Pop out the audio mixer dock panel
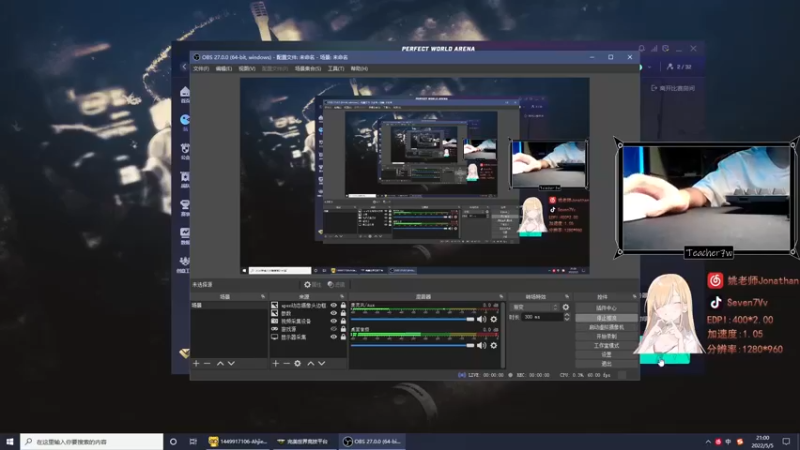The height and width of the screenshot is (450, 800). 501,296
